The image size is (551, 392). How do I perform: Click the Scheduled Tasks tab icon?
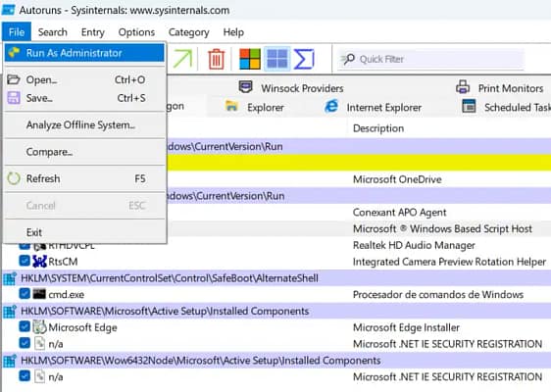(x=469, y=106)
